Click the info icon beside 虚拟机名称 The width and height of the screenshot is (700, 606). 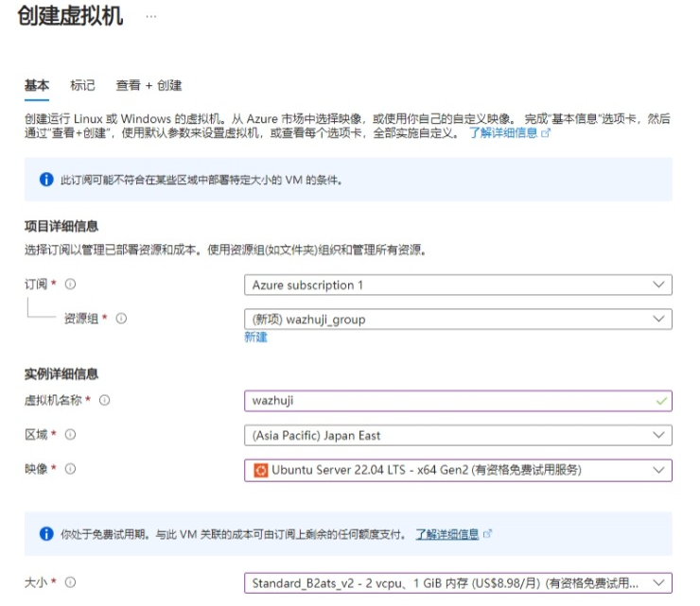pyautogui.click(x=104, y=400)
